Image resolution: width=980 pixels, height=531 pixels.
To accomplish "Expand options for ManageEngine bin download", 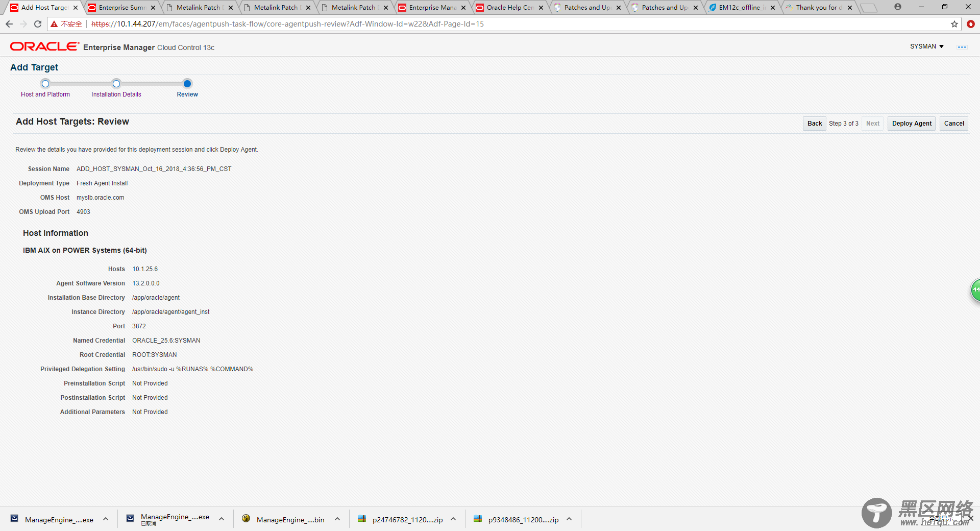I will pos(337,519).
